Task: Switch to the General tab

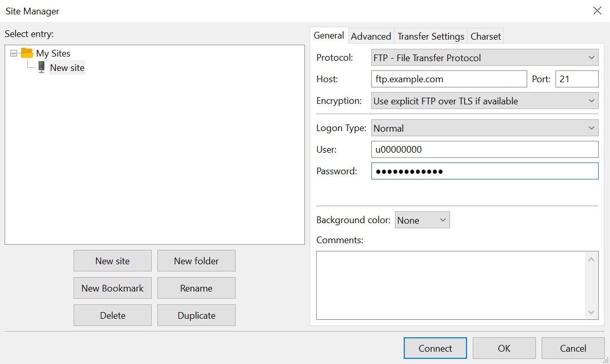Action: click(329, 35)
